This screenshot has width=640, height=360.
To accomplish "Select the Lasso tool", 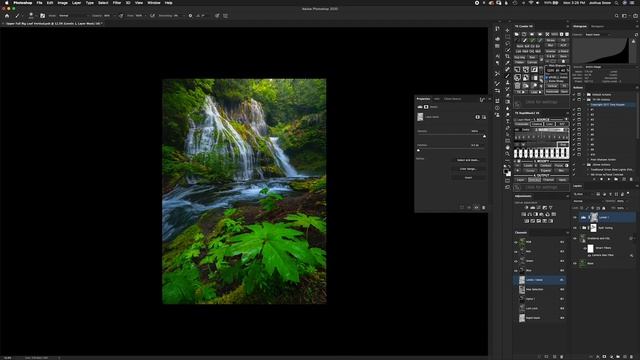I will coord(507,43).
